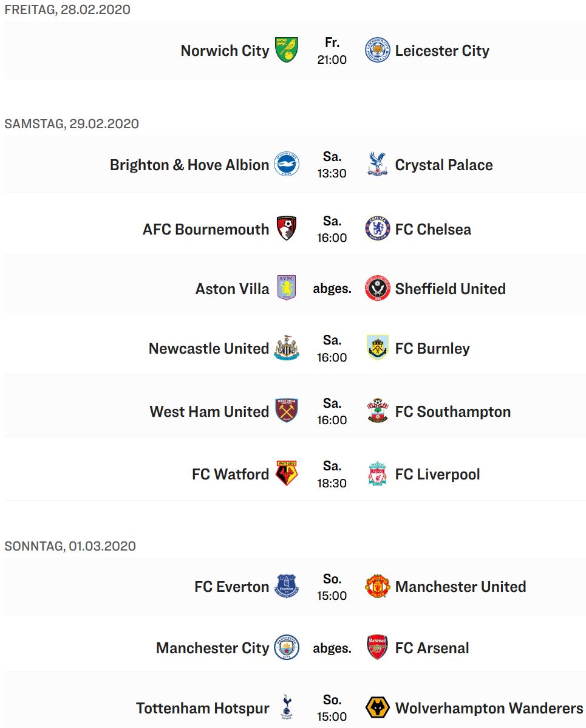Select the Wolverhampton Wanderers wolf crest

pos(377,707)
